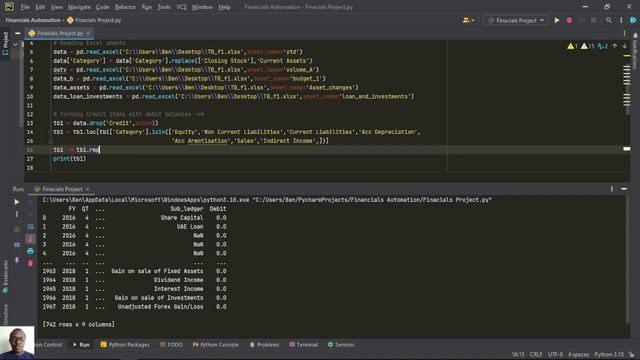The image size is (640, 360).
Task: Clear console output with the trash icon
Action: (x=30, y=264)
